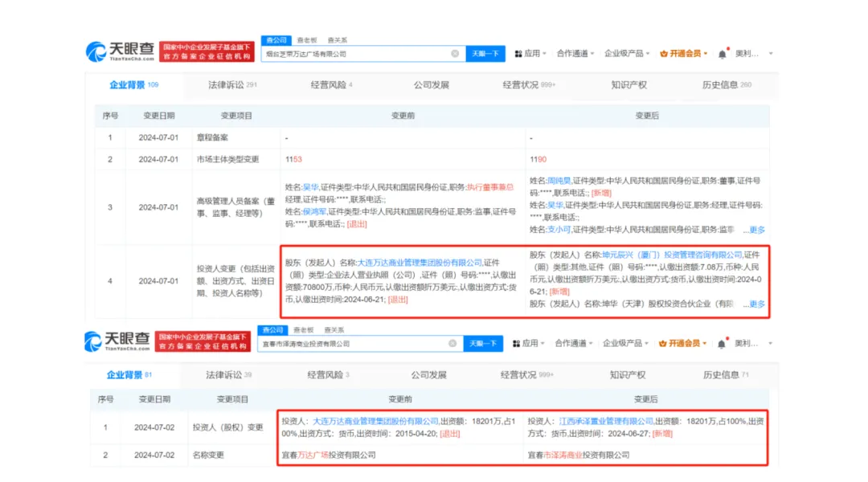The height and width of the screenshot is (482, 868).
Task: Select the 查老板 tab above the 宜春市泽涛 search box
Action: pos(303,330)
